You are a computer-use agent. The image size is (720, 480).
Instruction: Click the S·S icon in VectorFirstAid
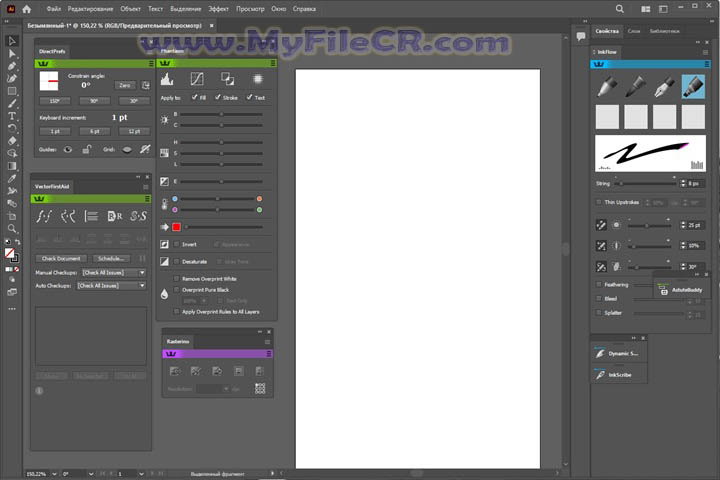pyautogui.click(x=138, y=216)
